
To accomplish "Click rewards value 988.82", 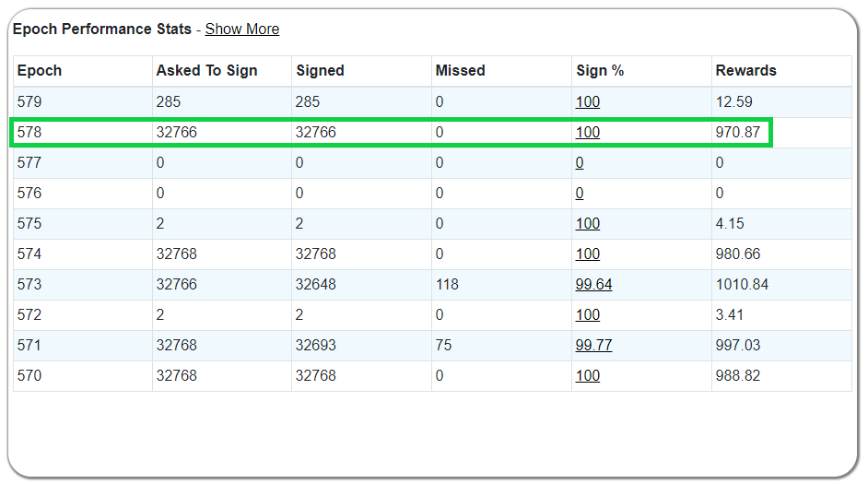I will (x=738, y=376).
